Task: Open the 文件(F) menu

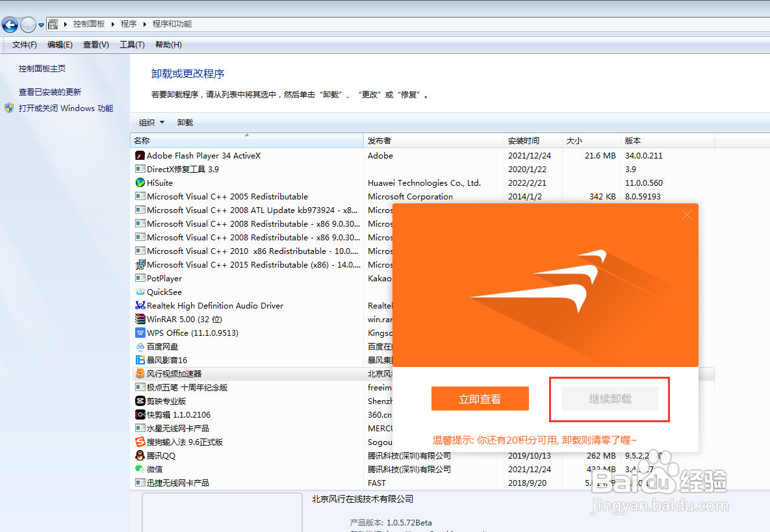Action: tap(25, 45)
